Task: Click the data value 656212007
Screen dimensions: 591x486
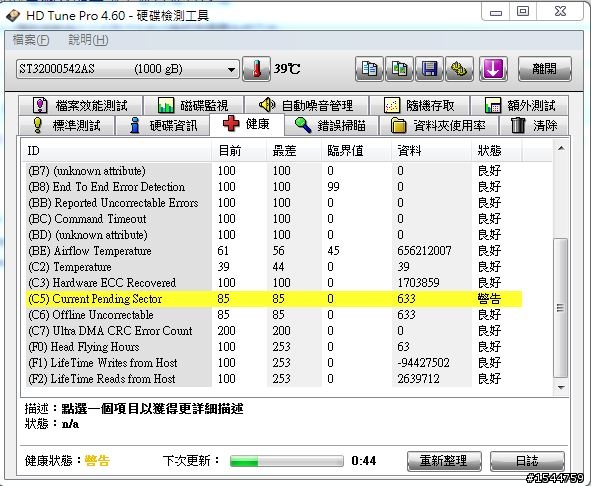Action: 424,251
